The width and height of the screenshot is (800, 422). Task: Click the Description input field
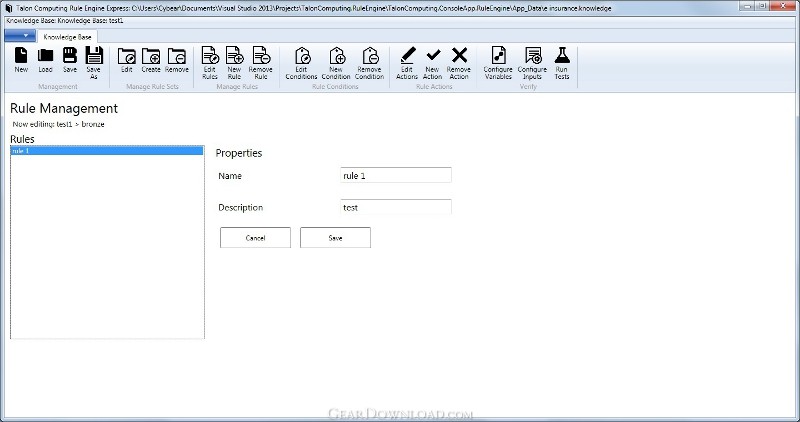tap(395, 207)
